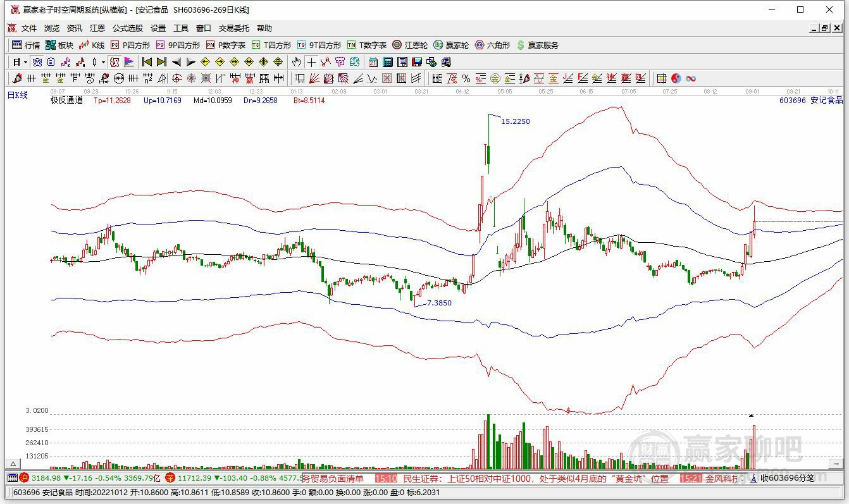Click the Md=10.0959 indicator value
This screenshot has width=849, height=504.
click(213, 100)
